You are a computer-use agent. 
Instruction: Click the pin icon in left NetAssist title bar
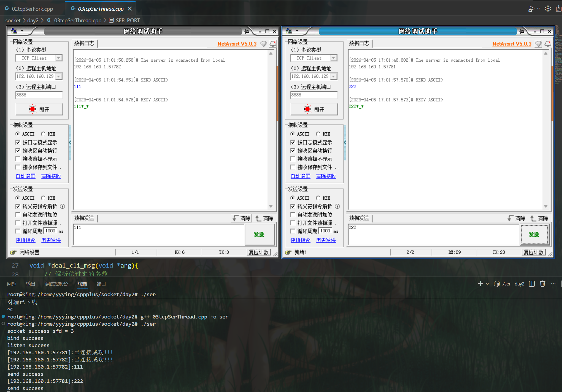point(247,31)
